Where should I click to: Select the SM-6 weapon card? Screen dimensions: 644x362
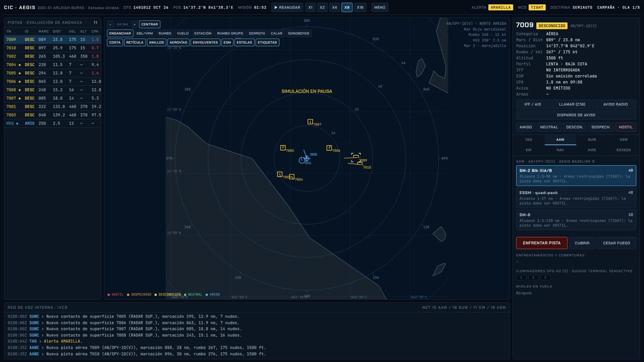pos(576,220)
